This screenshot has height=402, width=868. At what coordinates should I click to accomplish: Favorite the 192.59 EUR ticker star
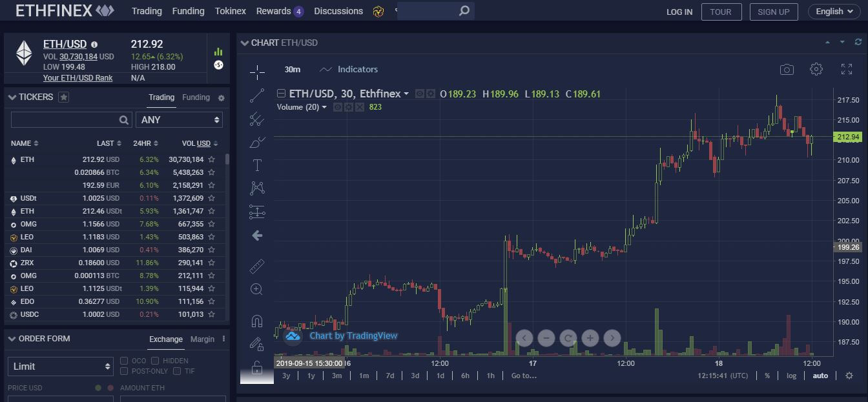[x=211, y=185]
